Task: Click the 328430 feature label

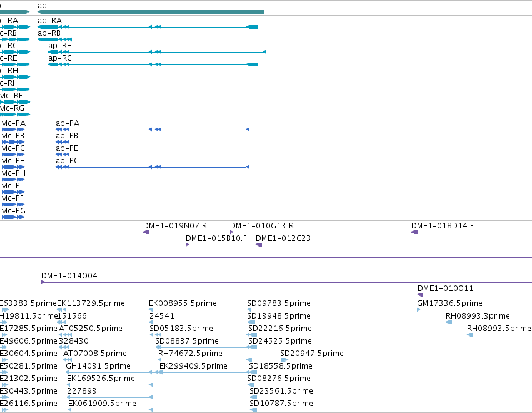Action: pyautogui.click(x=74, y=341)
